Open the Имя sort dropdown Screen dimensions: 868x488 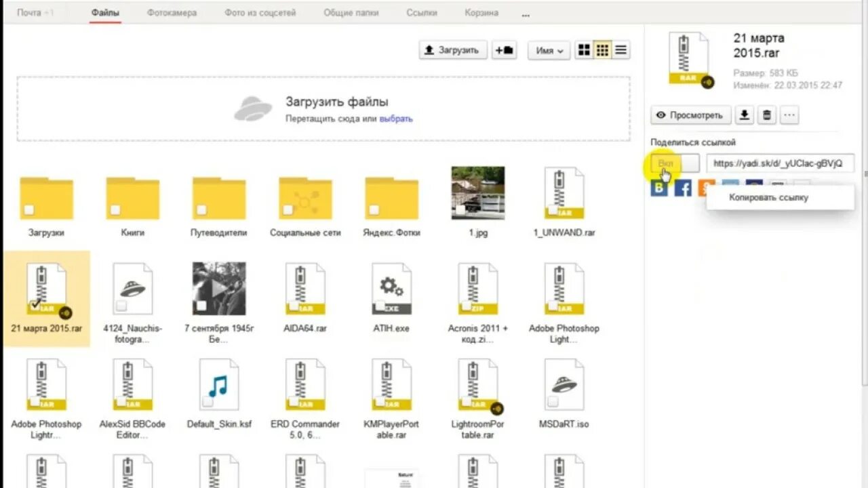[x=549, y=50]
